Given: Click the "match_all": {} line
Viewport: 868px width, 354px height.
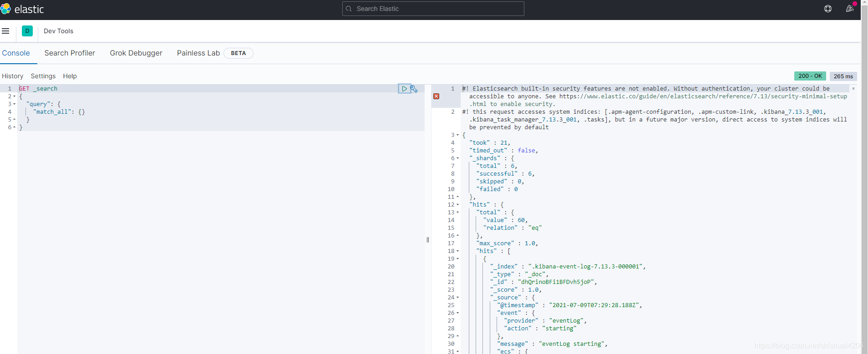Looking at the screenshot, I should tap(59, 112).
